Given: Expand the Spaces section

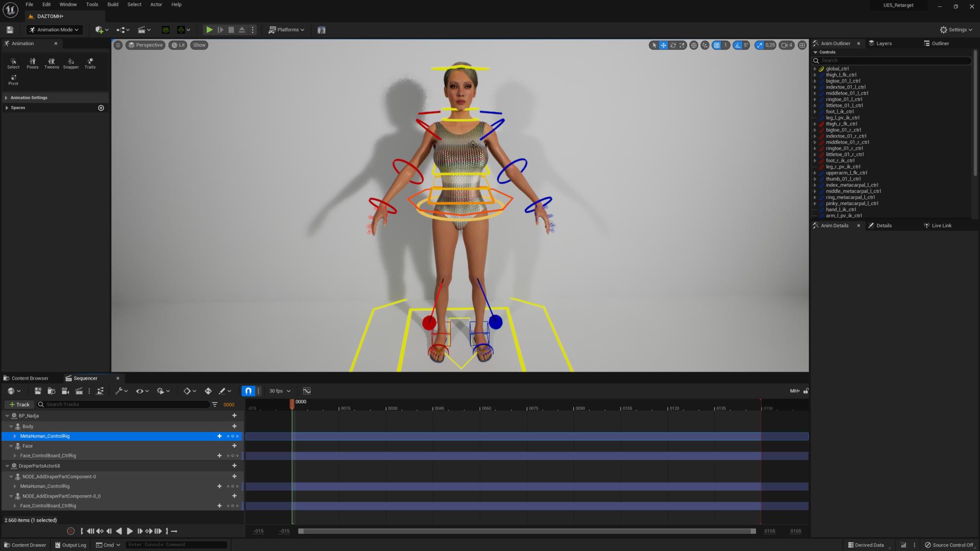Looking at the screenshot, I should (6, 108).
